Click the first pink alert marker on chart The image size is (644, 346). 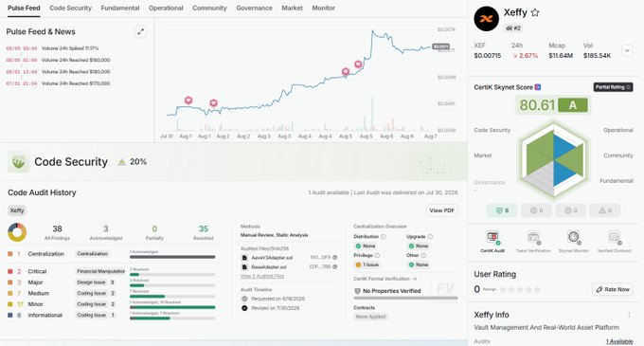coord(188,100)
